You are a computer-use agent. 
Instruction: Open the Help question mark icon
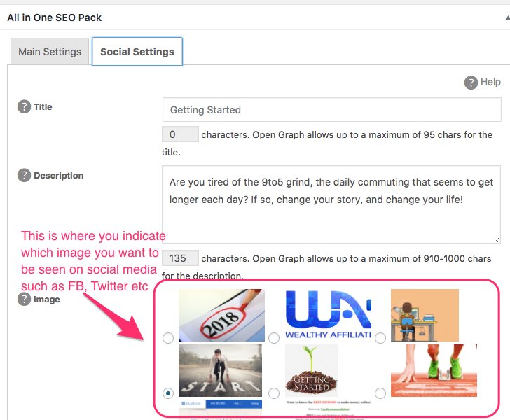(471, 83)
